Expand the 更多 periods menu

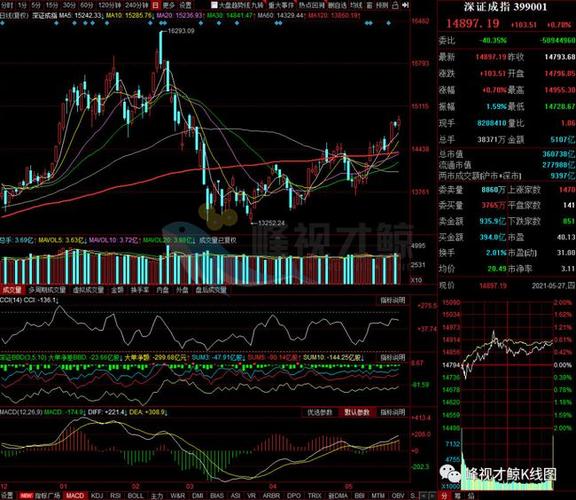click(169, 5)
